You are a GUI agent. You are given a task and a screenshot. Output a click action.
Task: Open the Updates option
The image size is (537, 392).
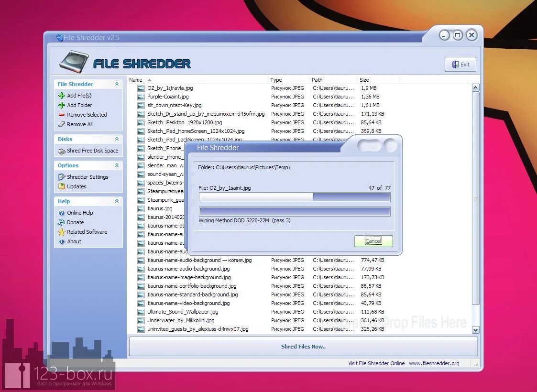[77, 186]
